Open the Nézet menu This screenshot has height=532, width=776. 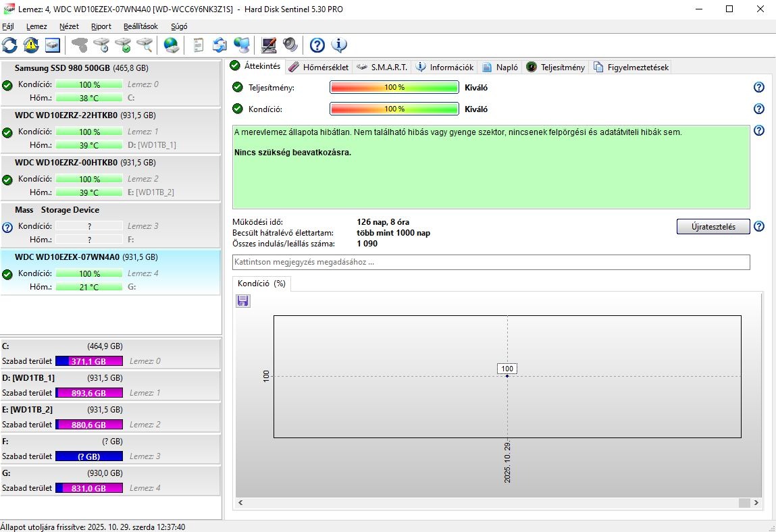click(x=69, y=26)
